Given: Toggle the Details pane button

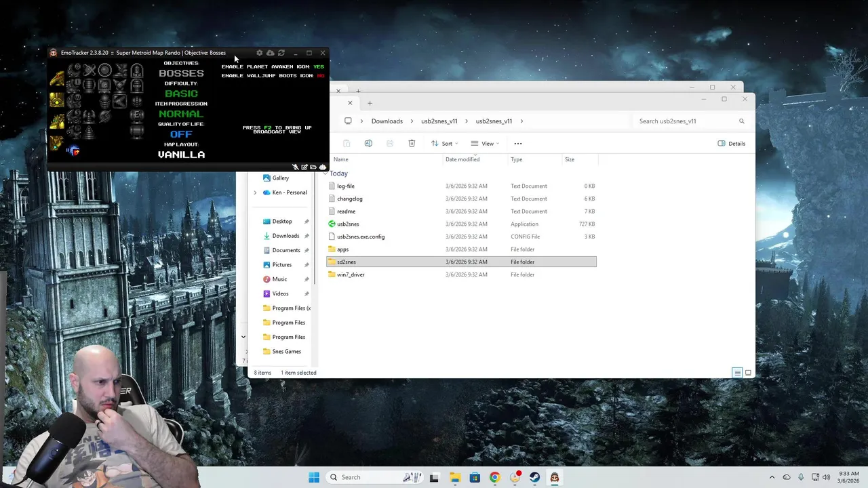Looking at the screenshot, I should (x=732, y=143).
